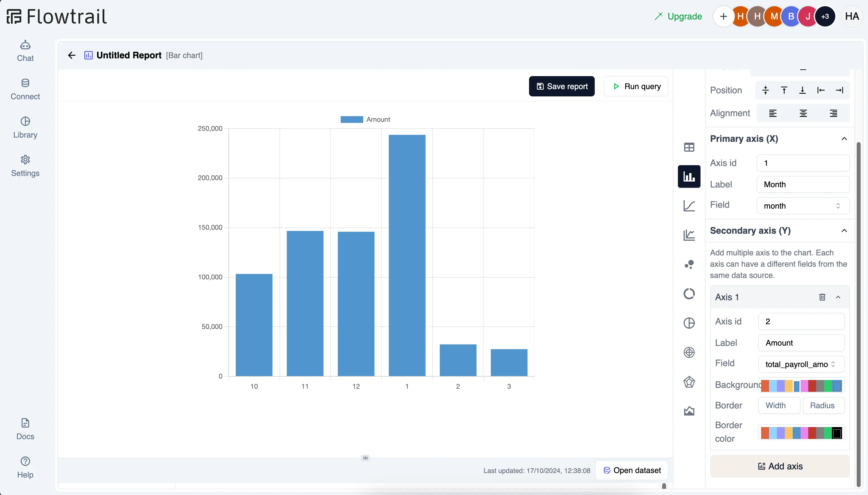Screen dimensions: 868x495
Task: Open the Docs page
Action: [x=25, y=429]
